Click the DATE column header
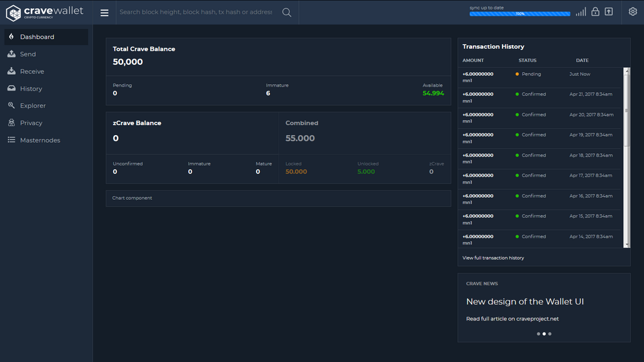The height and width of the screenshot is (362, 644). coord(582,60)
